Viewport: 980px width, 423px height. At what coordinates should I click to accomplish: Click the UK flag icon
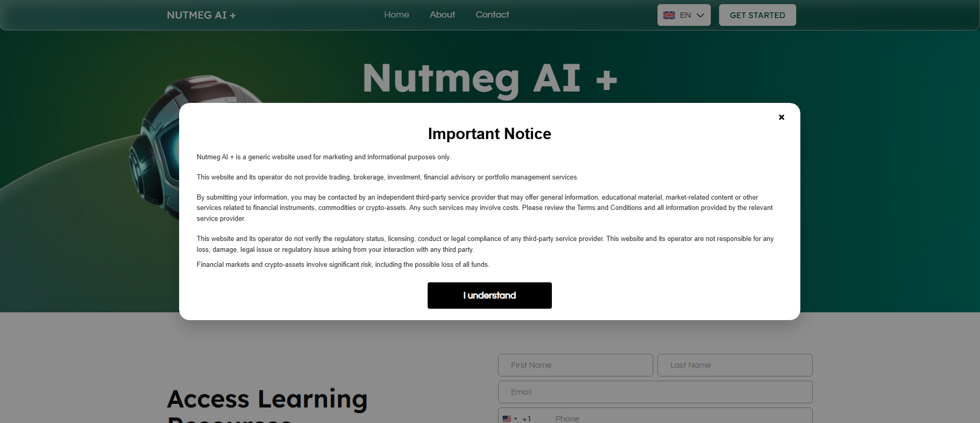669,15
